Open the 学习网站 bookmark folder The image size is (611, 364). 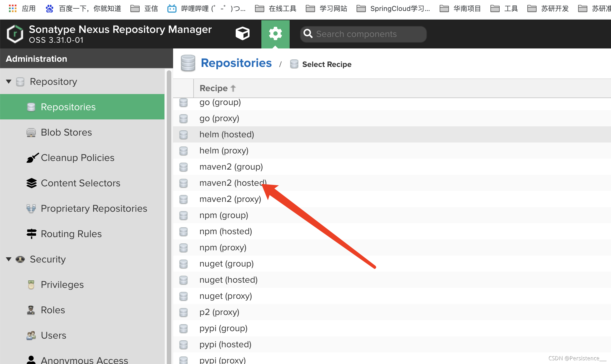pyautogui.click(x=326, y=9)
